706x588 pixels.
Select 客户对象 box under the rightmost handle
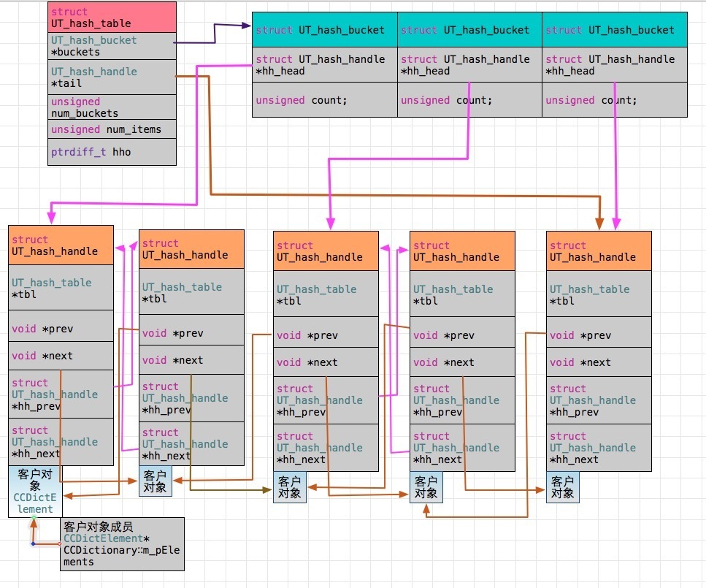(562, 487)
